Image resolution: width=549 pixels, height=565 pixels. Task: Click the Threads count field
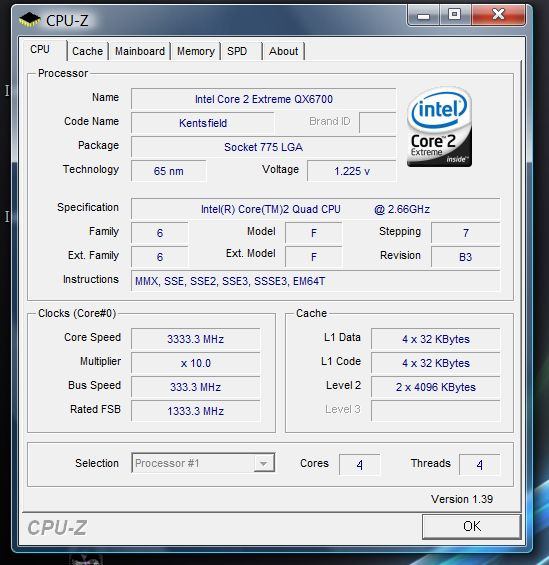click(479, 464)
